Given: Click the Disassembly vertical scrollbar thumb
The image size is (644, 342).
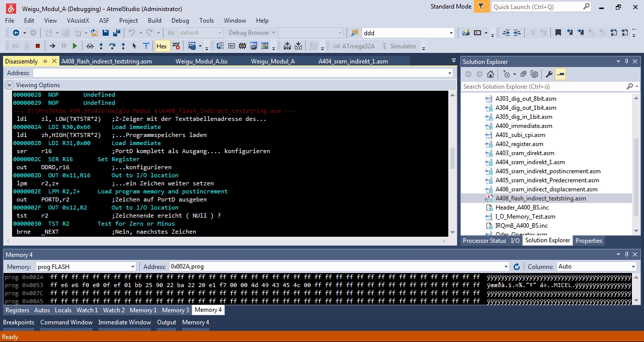Looking at the screenshot, I should tap(452, 158).
